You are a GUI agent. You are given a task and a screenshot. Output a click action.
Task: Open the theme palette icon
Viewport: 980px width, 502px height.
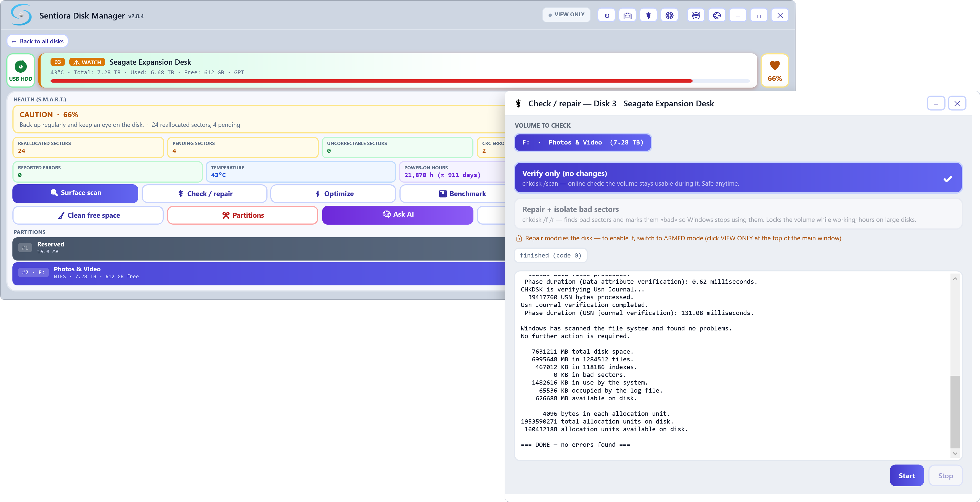[717, 16]
